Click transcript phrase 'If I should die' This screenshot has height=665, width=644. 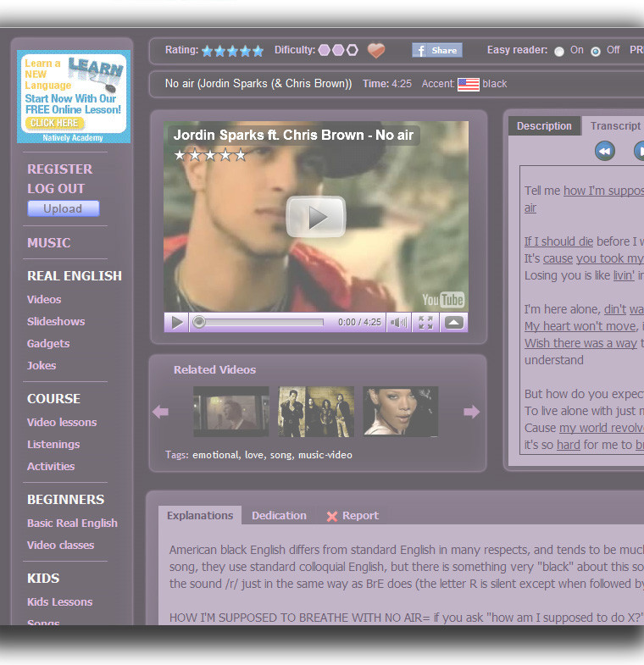558,241
